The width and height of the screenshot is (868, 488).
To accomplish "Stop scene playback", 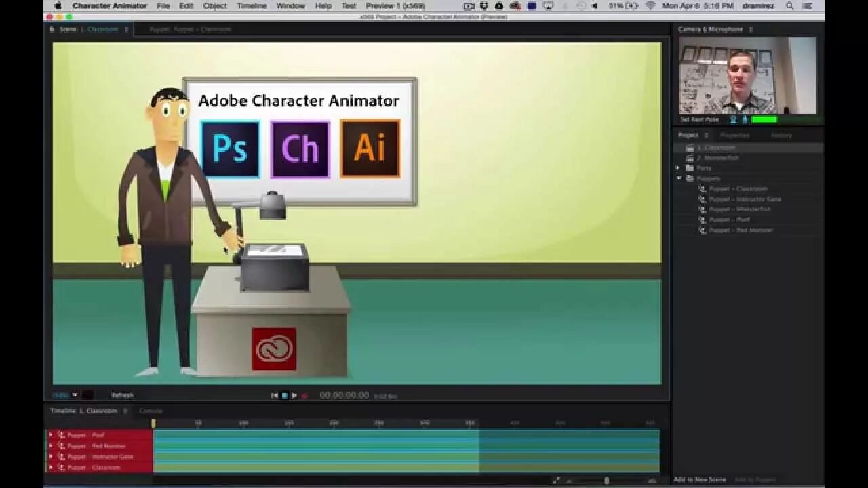I will tap(285, 395).
